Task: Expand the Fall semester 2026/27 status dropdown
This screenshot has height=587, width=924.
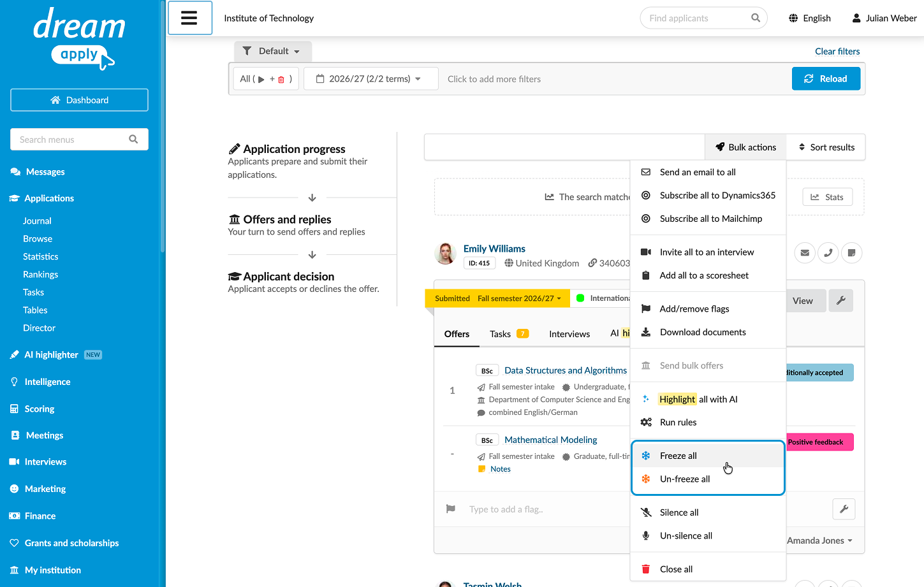Action: [520, 298]
